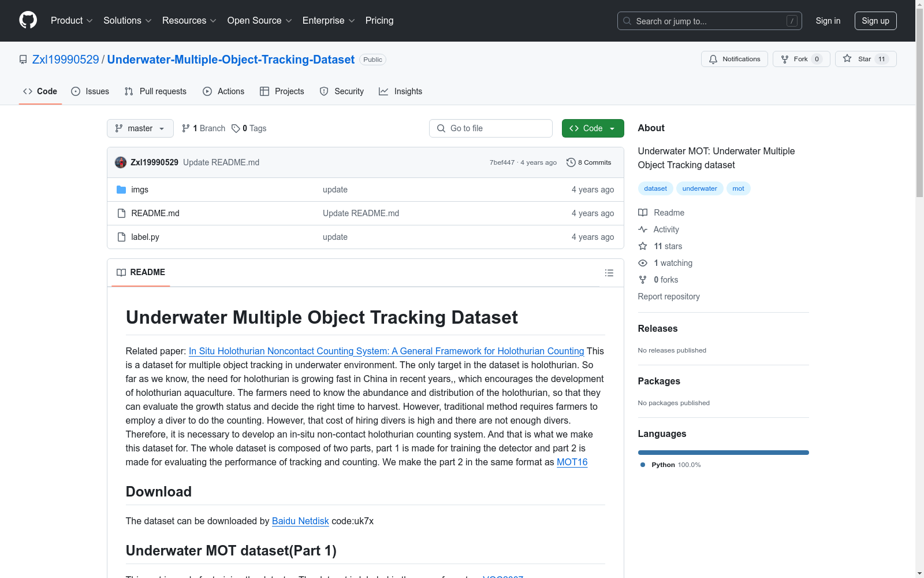Click the Sign up button
This screenshot has height=578, width=924.
875,20
